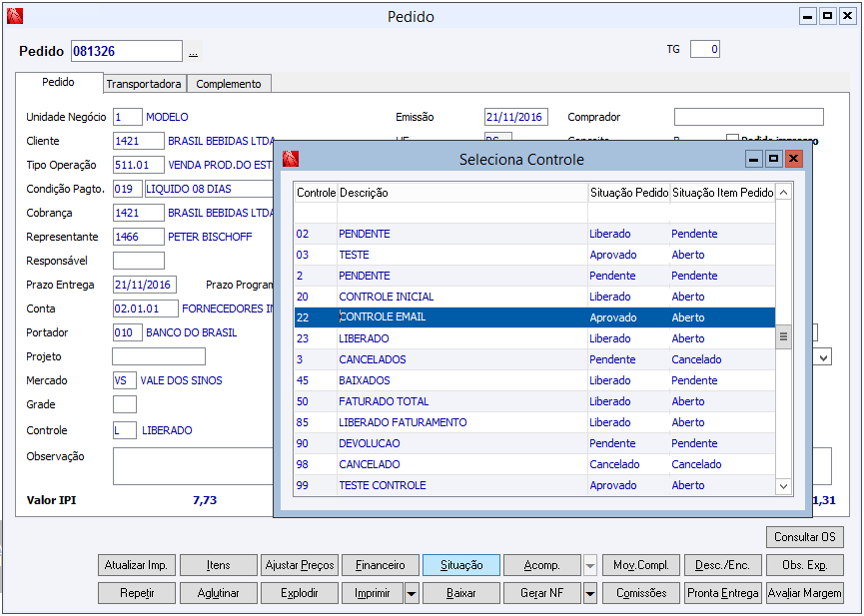This screenshot has width=864, height=616.
Task: Open the Acomp. button dropdown arrow
Action: [590, 565]
